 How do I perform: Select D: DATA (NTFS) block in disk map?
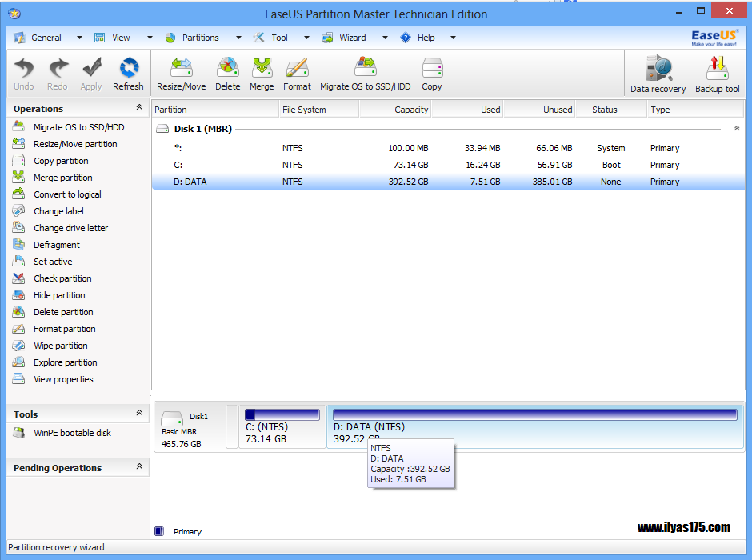(x=535, y=427)
